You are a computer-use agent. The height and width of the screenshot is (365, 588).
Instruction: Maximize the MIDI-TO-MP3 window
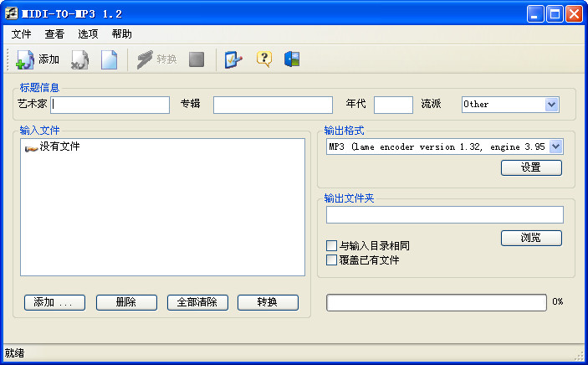555,14
